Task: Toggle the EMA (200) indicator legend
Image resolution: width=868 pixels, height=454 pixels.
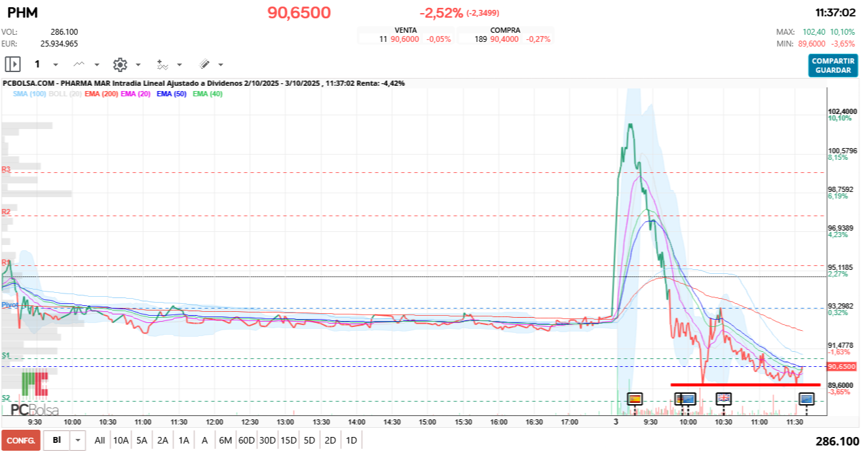Action: (101, 94)
